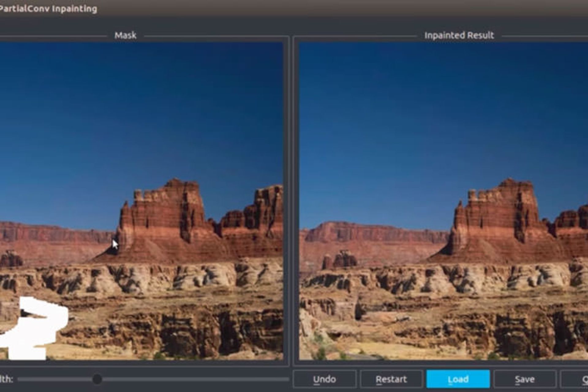Click the Inpainted Result panel title
The width and height of the screenshot is (588, 392).
pos(459,35)
